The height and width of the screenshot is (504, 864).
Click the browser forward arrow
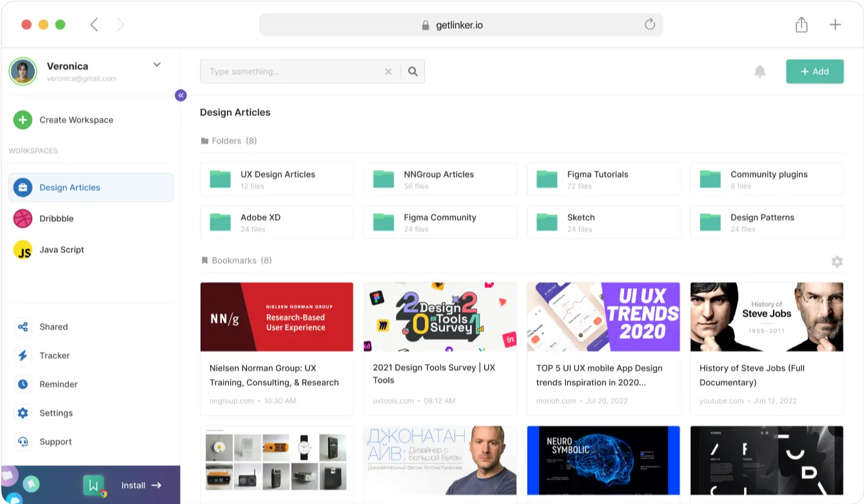coord(121,25)
